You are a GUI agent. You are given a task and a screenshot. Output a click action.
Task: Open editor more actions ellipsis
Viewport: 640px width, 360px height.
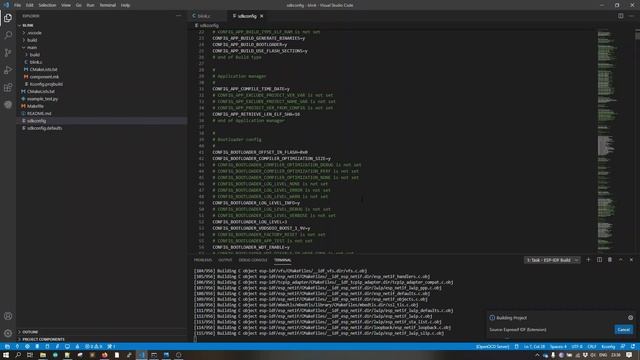click(x=631, y=16)
